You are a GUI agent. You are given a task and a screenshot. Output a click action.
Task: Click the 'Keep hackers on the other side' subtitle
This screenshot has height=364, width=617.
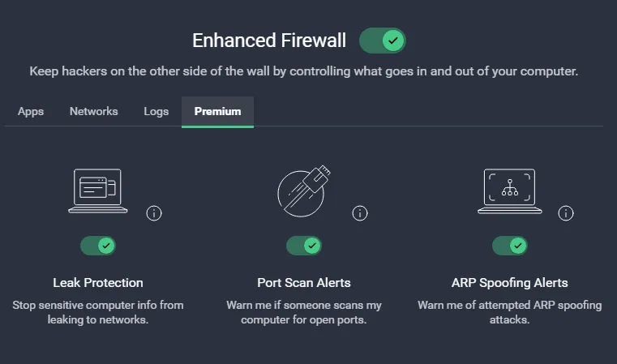[304, 71]
